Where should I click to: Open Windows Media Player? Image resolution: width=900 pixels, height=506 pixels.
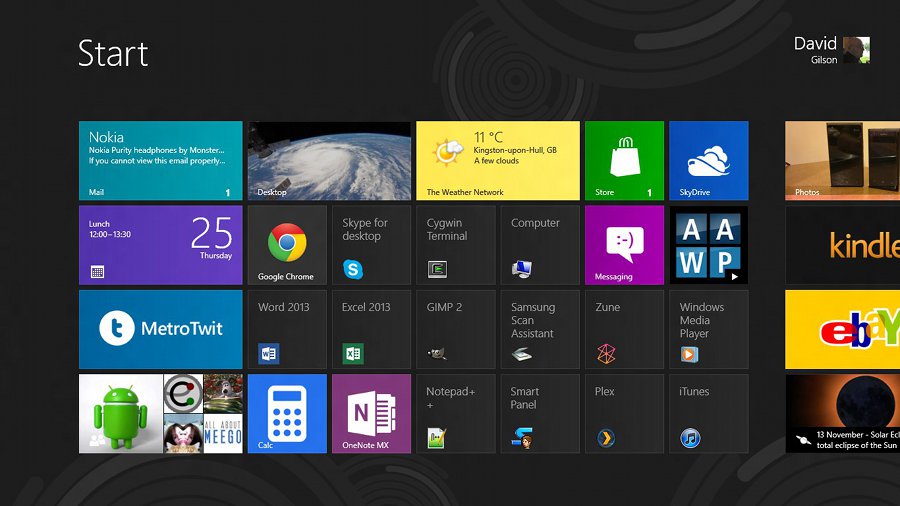709,329
